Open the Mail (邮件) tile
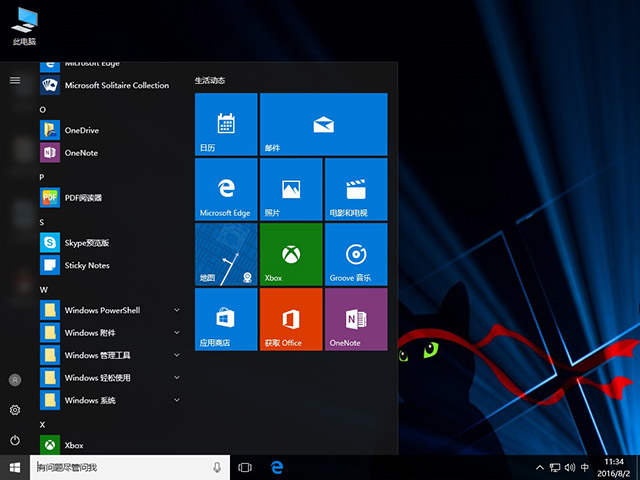640x480 pixels. pyautogui.click(x=322, y=124)
